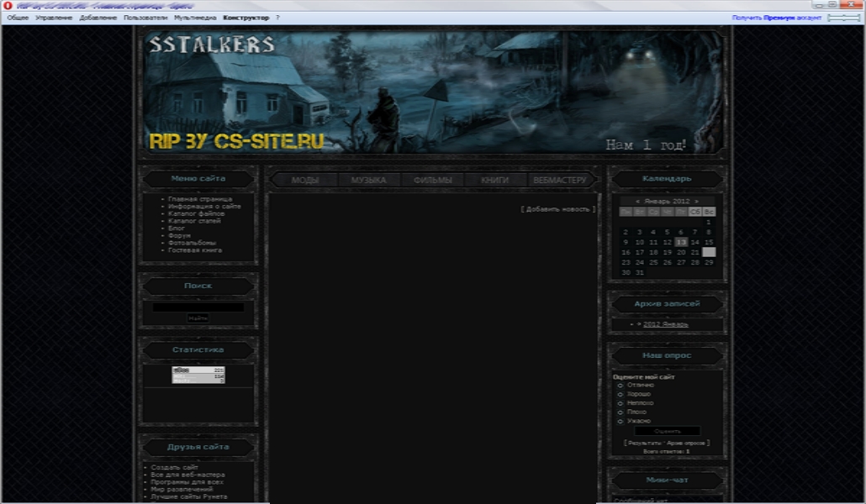Open the Opera browser menu icon
This screenshot has width=866, height=504.
point(8,6)
